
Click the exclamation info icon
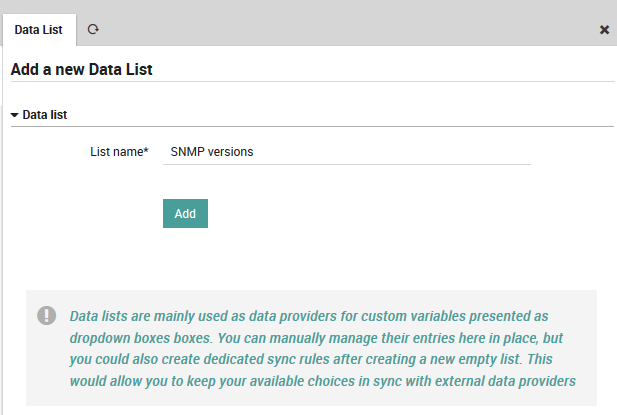click(x=47, y=315)
